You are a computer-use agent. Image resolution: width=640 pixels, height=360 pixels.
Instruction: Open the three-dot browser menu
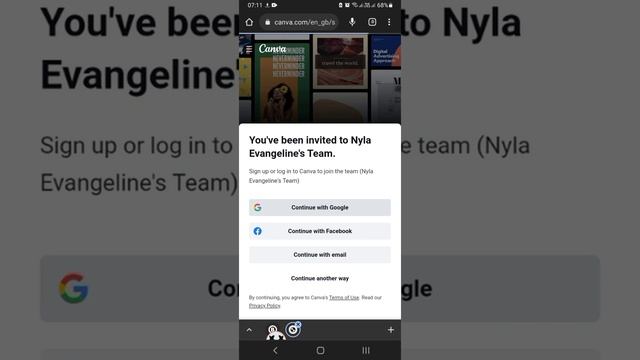tap(389, 22)
